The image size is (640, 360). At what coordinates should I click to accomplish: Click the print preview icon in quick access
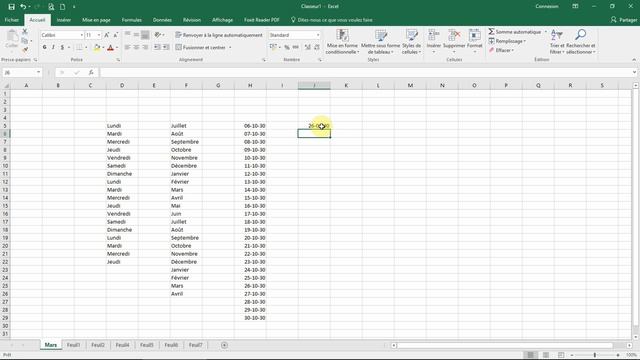point(51,7)
